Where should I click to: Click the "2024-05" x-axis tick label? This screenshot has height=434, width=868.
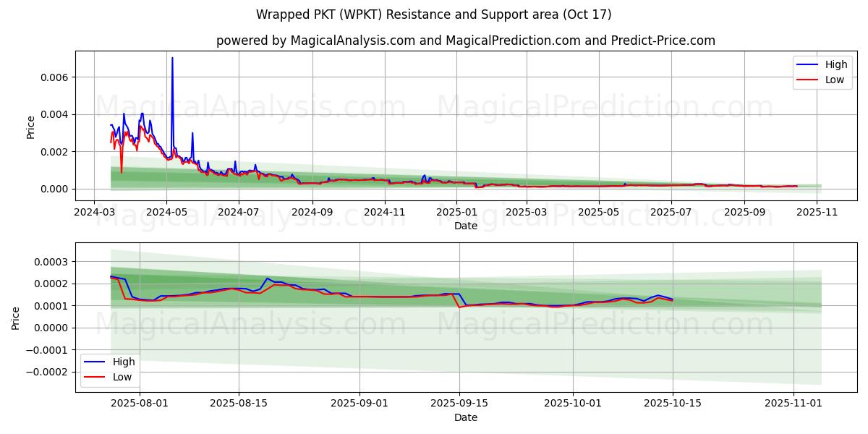point(166,213)
